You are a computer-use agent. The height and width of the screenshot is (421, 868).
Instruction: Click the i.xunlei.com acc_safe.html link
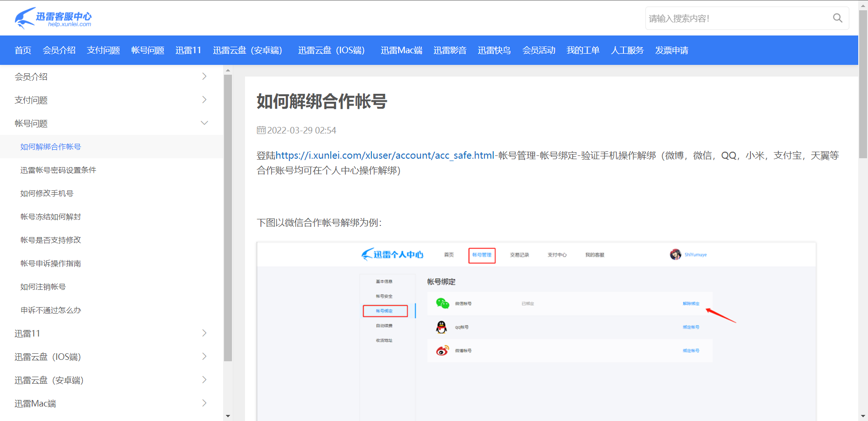coord(385,155)
